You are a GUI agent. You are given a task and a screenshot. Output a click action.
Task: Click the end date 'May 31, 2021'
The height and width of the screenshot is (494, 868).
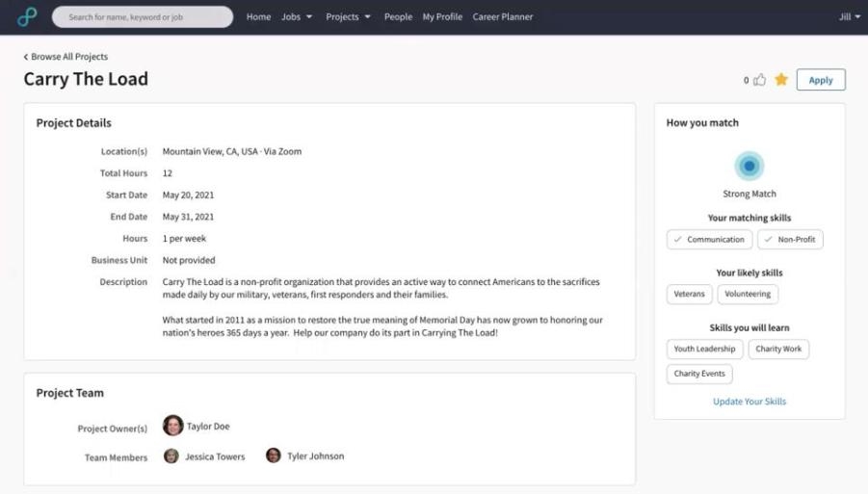pyautogui.click(x=188, y=217)
